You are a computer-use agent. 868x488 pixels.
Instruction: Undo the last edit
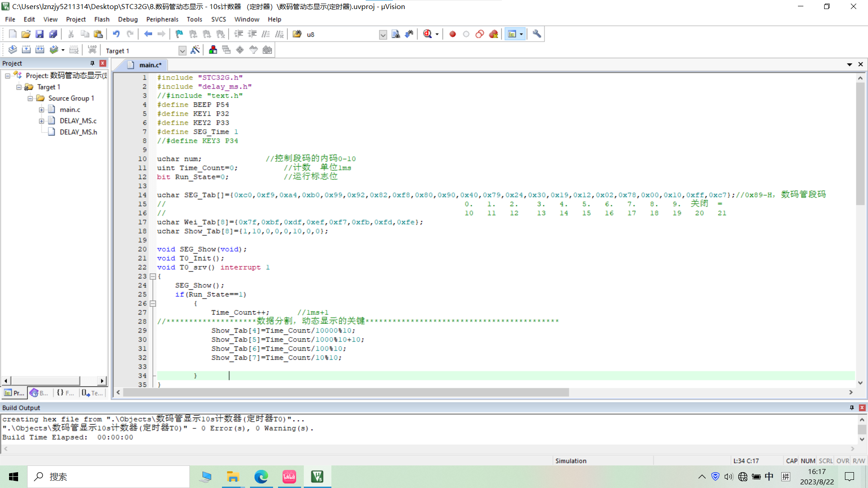tap(116, 34)
